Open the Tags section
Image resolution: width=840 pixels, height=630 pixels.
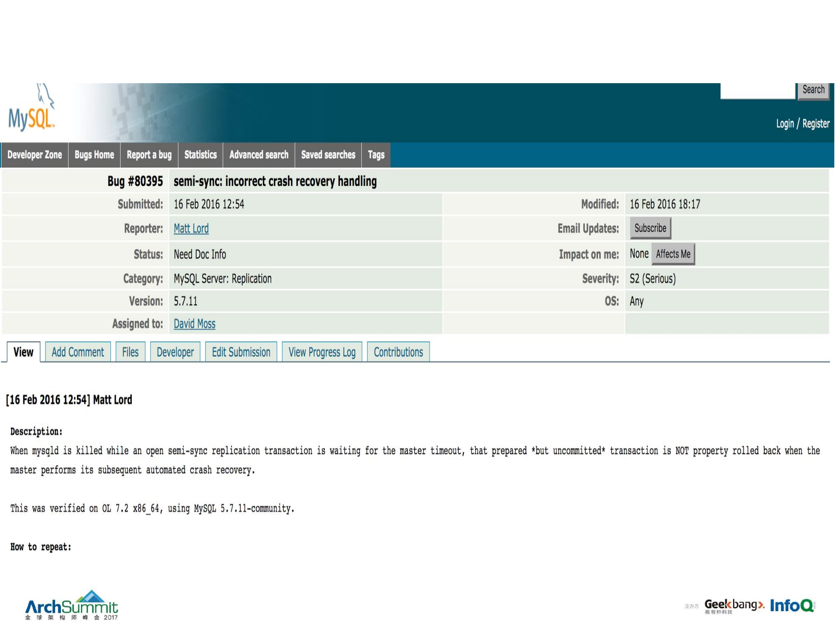coord(376,155)
